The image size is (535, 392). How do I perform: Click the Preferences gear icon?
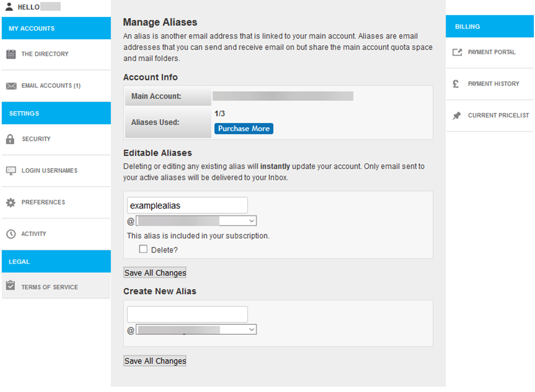(x=10, y=202)
